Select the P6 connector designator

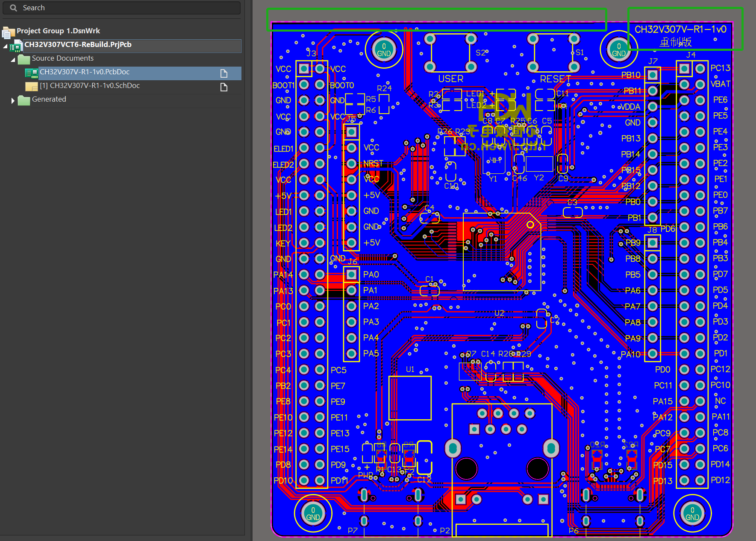(x=574, y=530)
